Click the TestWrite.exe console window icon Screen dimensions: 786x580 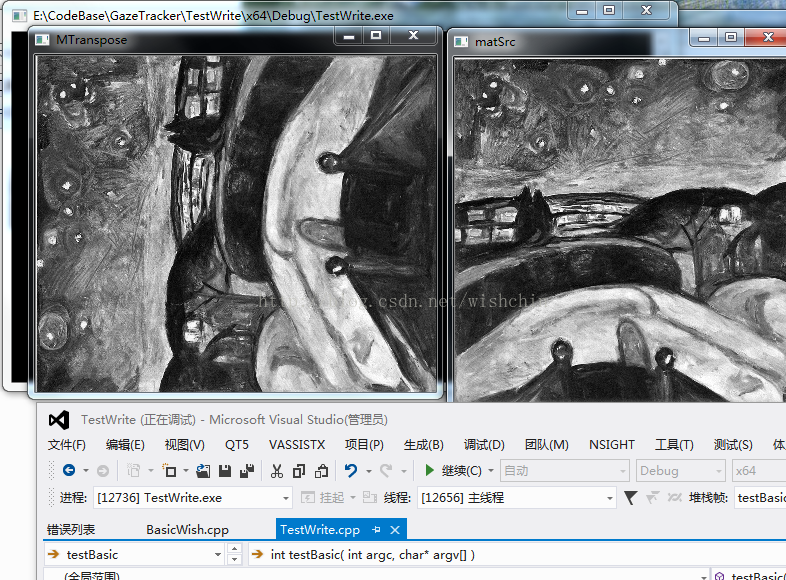19,16
